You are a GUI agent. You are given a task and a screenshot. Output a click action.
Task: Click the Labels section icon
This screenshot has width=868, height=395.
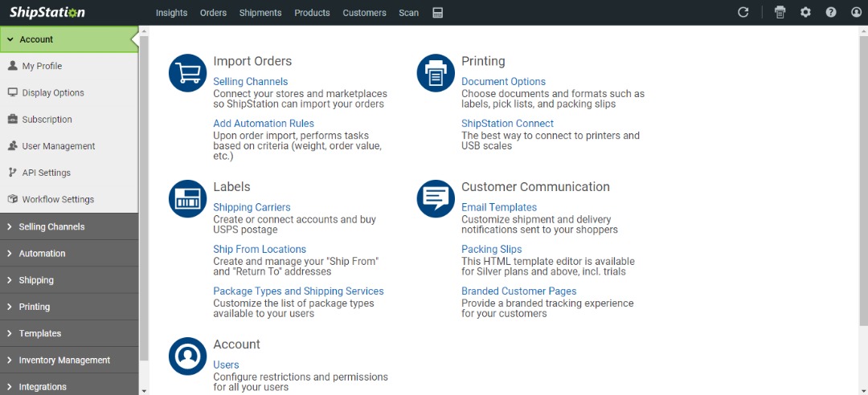(x=188, y=198)
